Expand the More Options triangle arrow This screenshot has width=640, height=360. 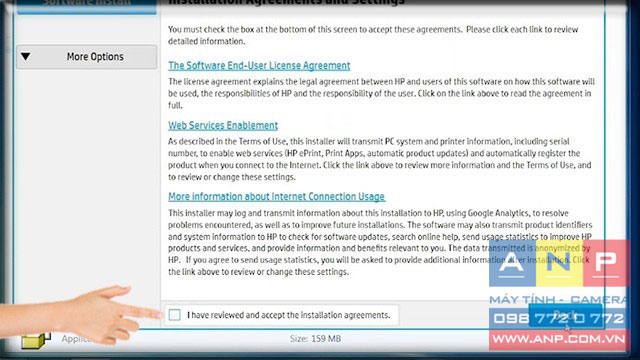click(26, 56)
